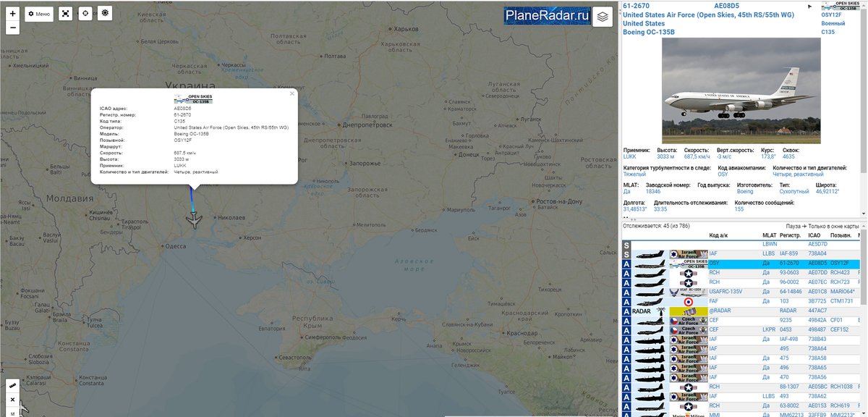Zoom out the map with minus button
Screen dimensions: 868x417
pos(12,28)
